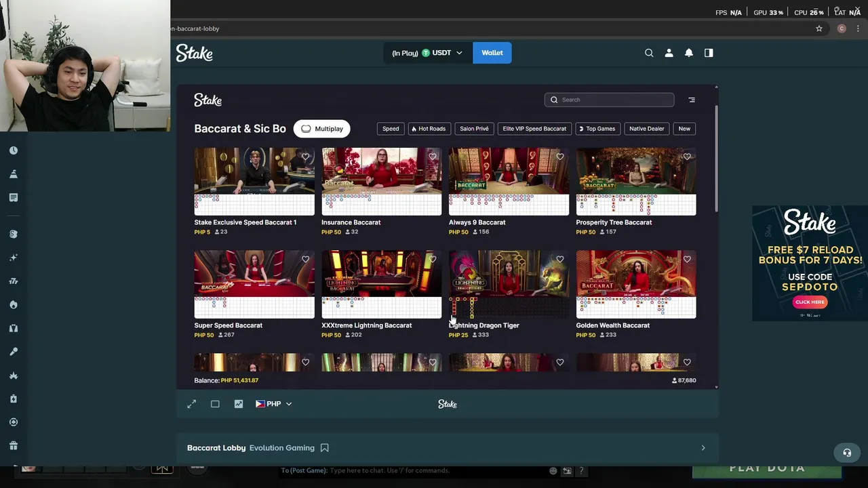Favorite the Always 9 Baccarat table

[560, 157]
